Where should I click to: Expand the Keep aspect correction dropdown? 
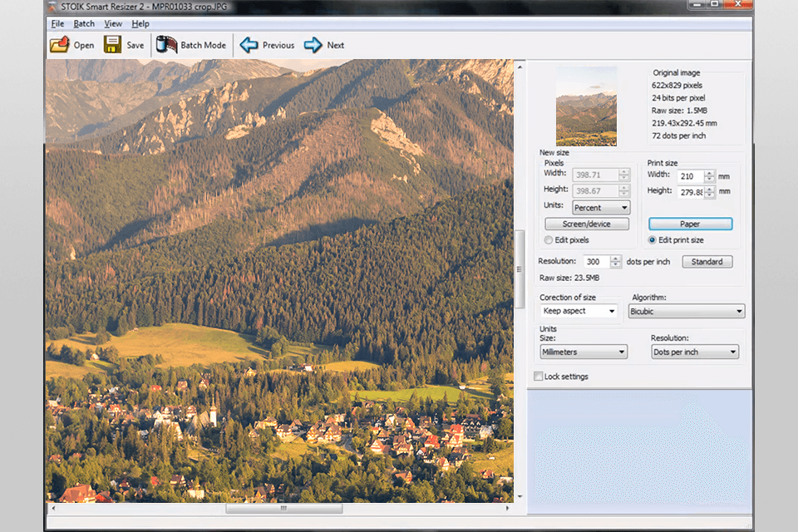(579, 311)
